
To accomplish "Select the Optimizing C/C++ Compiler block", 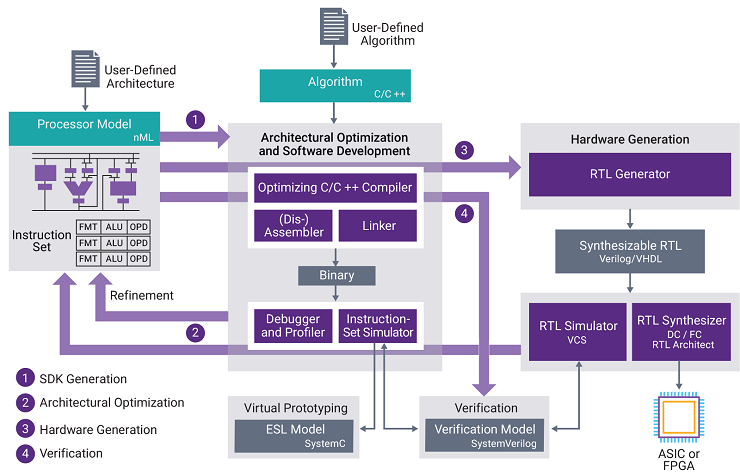I will point(335,187).
